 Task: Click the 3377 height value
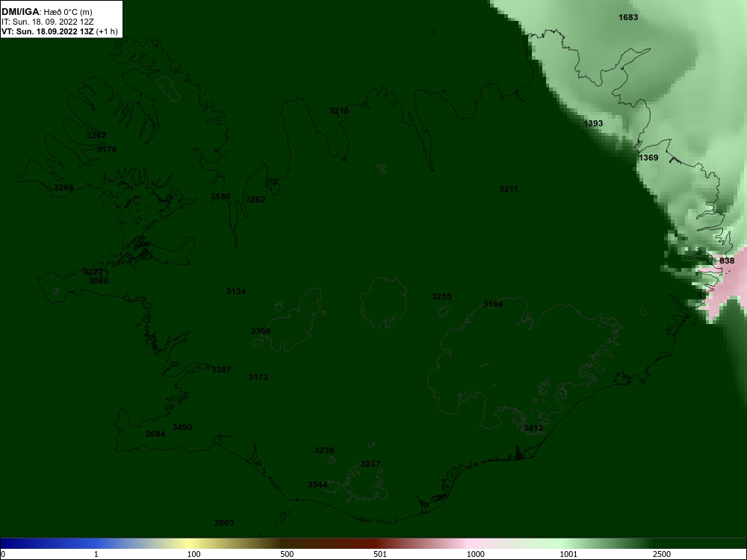pyautogui.click(x=93, y=272)
